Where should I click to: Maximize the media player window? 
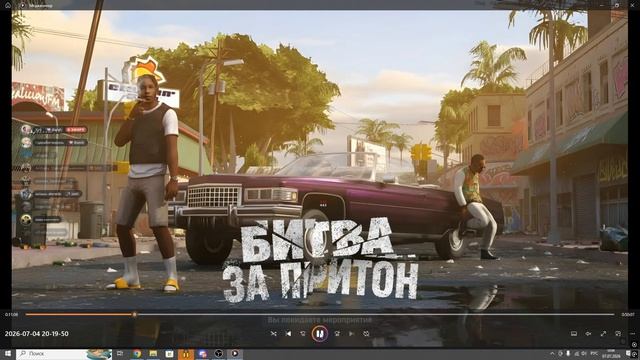617,5
